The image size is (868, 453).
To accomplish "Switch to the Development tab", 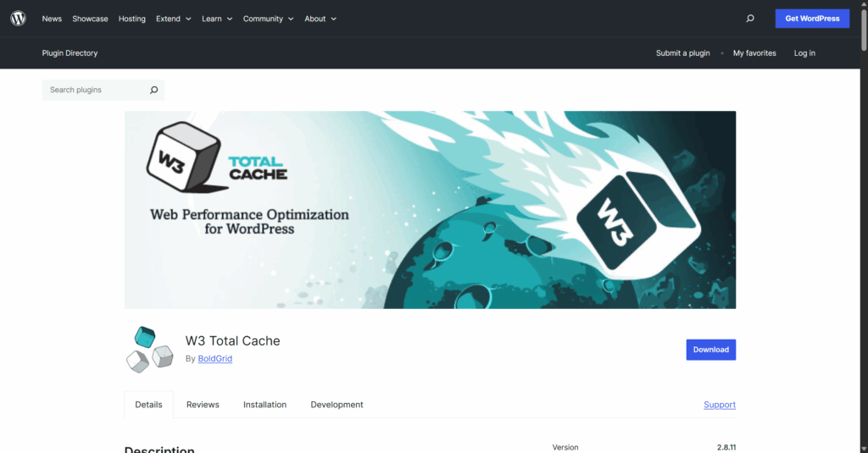I will (x=337, y=405).
